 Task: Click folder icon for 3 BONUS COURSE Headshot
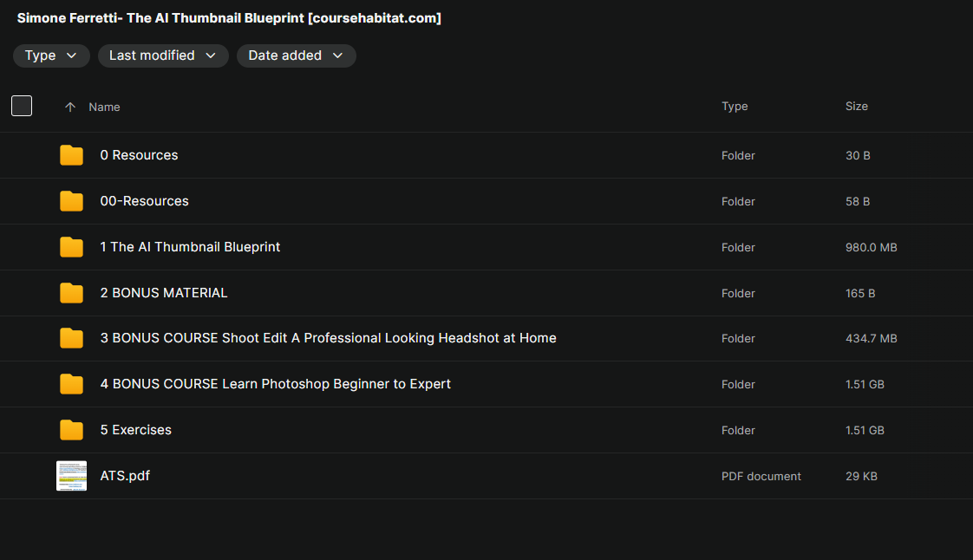pyautogui.click(x=71, y=338)
